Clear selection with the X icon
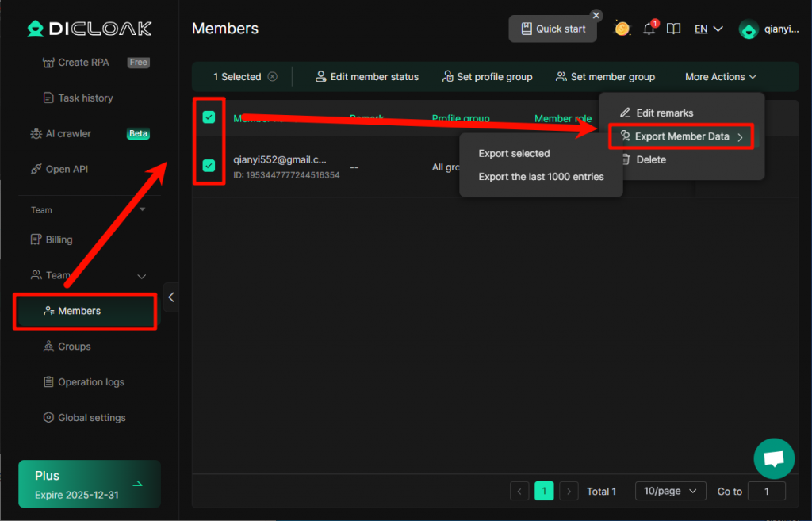Screen dimensions: 812x521 (x=273, y=77)
